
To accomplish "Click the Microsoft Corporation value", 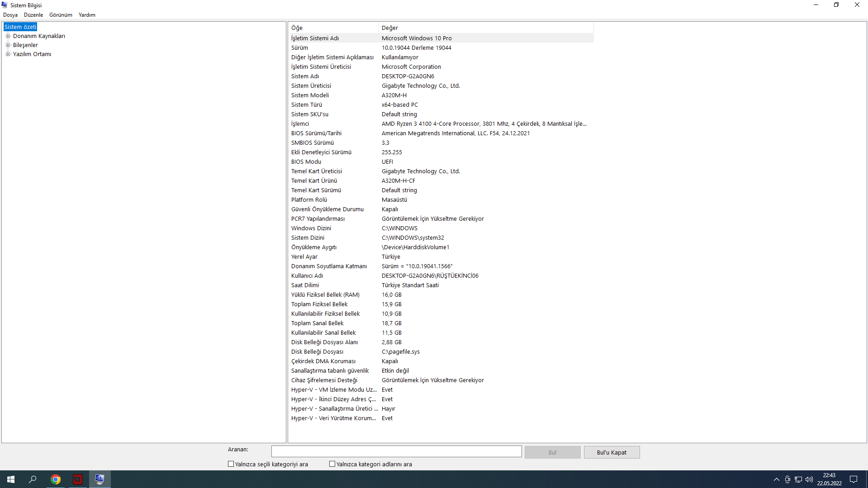I will (x=411, y=67).
